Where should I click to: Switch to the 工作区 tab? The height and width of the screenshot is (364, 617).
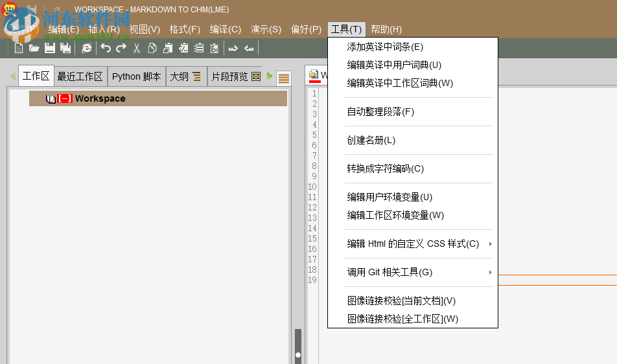point(36,76)
